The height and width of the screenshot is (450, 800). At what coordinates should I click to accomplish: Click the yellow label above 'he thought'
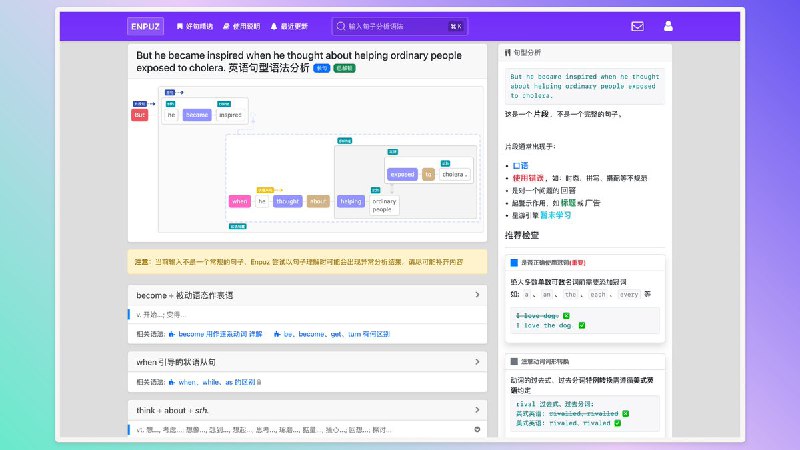[x=266, y=190]
